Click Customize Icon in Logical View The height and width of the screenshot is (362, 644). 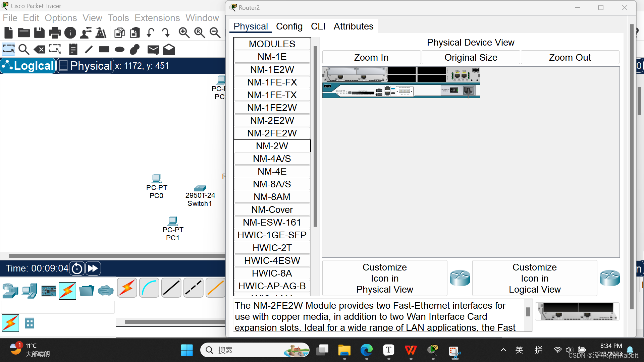(x=535, y=278)
